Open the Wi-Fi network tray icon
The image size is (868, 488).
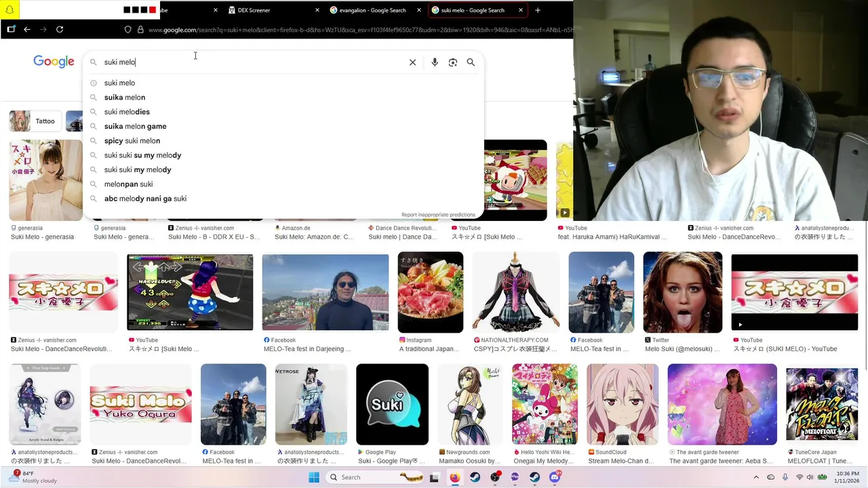pos(799,477)
